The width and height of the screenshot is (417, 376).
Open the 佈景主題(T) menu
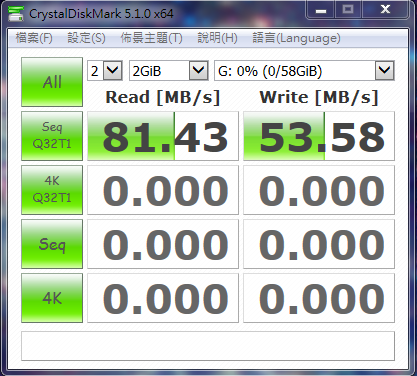pos(151,38)
